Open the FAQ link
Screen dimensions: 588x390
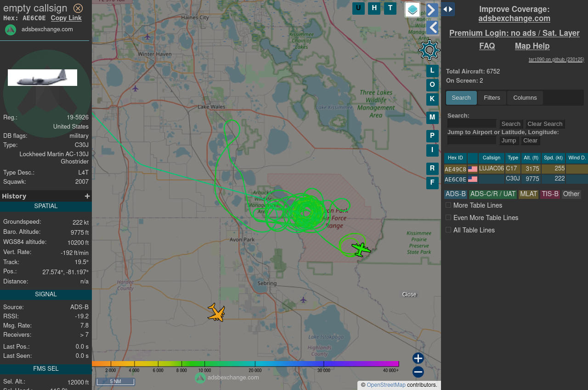tap(487, 46)
